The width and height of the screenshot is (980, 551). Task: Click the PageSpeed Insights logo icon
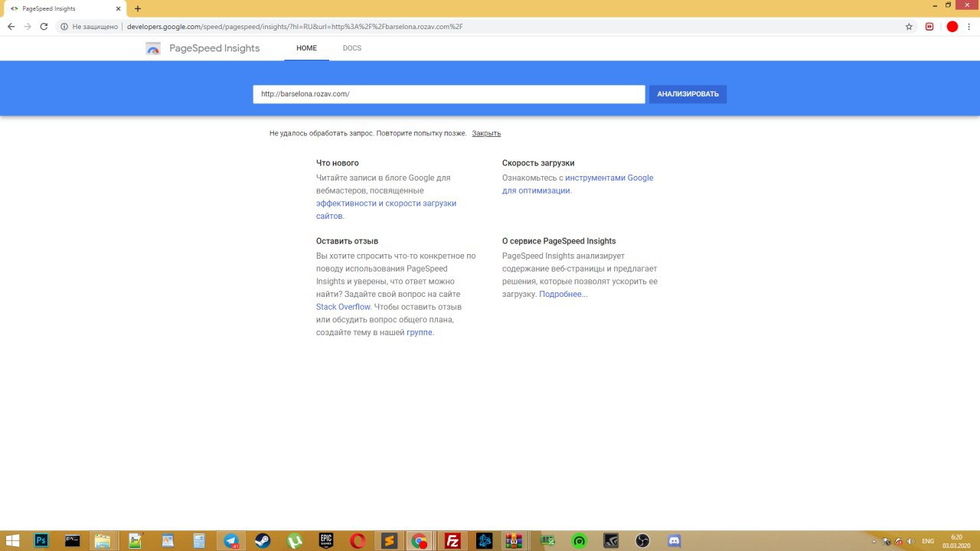pos(153,48)
